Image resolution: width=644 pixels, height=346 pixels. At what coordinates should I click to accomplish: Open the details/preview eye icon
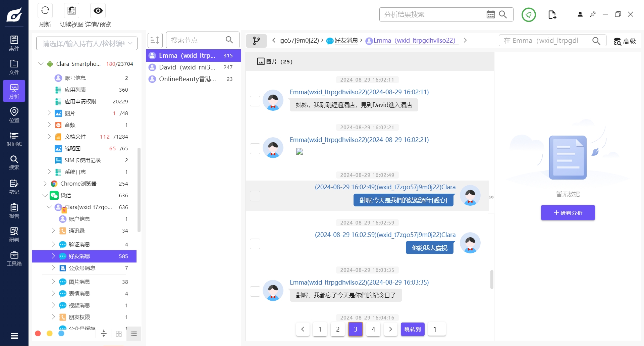(98, 11)
